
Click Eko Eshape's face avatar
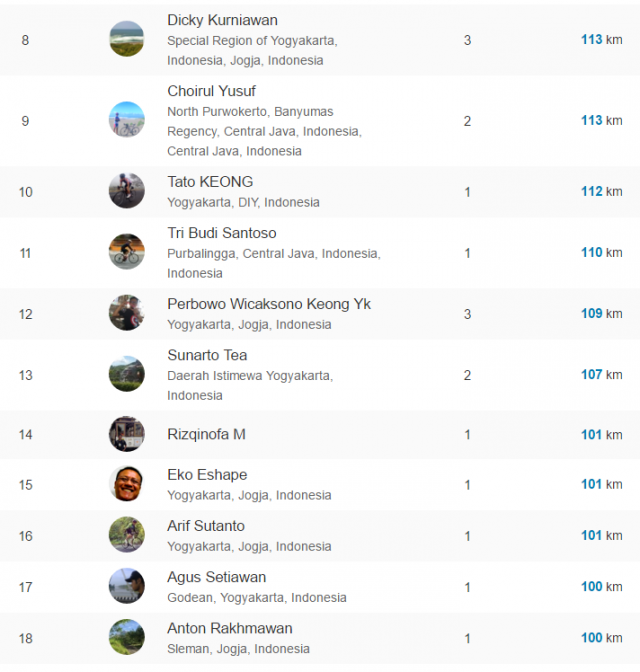[x=127, y=484]
